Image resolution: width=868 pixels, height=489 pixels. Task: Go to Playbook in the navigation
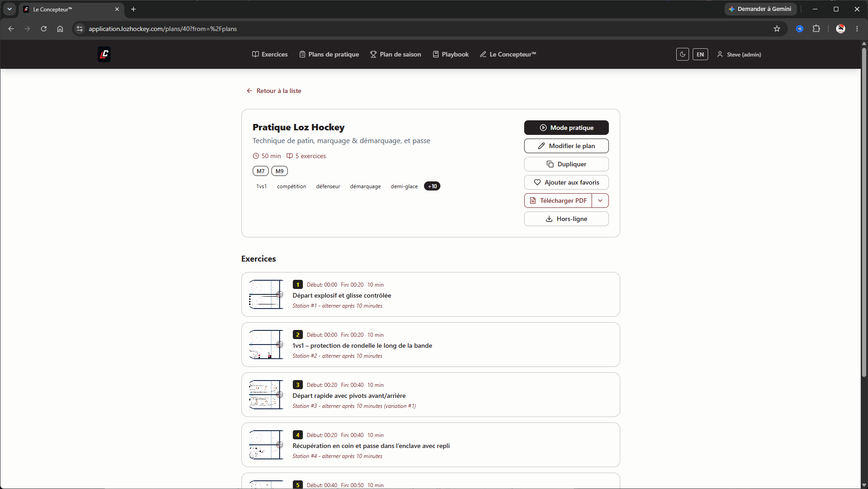click(x=450, y=54)
